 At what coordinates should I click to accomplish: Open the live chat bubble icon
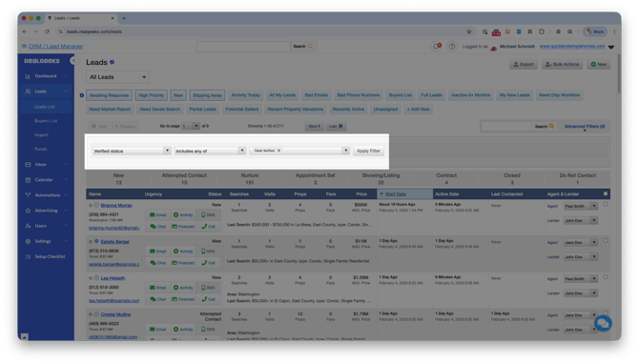coord(603,324)
